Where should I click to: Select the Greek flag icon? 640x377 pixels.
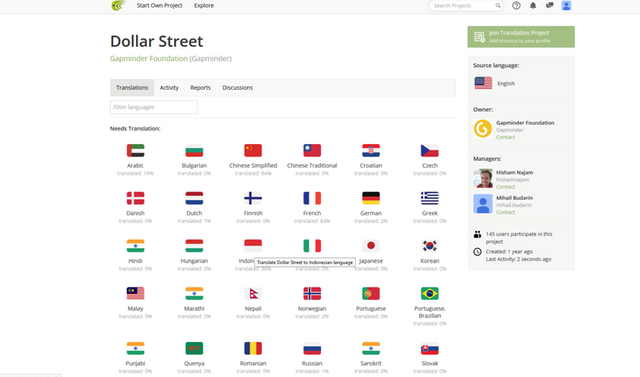pos(430,198)
